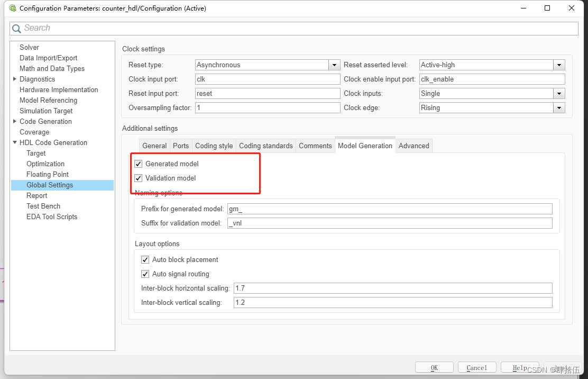Select Model Referencing category
The height and width of the screenshot is (379, 588).
click(x=48, y=100)
